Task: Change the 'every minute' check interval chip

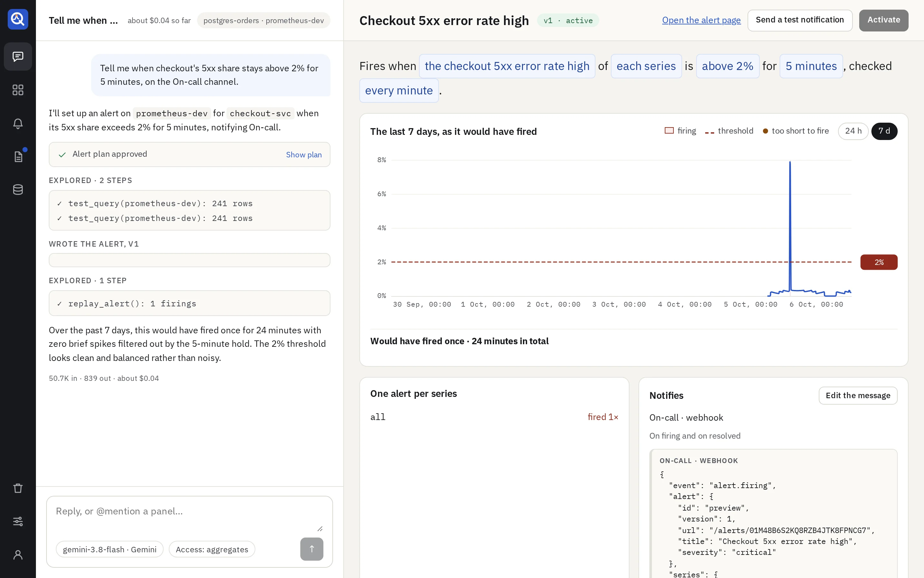Action: 398,91
